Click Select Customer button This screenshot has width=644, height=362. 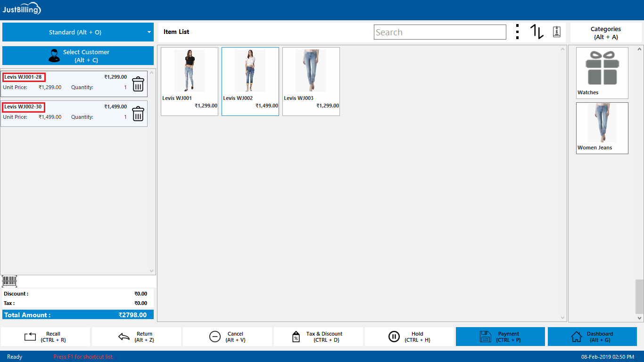point(78,56)
